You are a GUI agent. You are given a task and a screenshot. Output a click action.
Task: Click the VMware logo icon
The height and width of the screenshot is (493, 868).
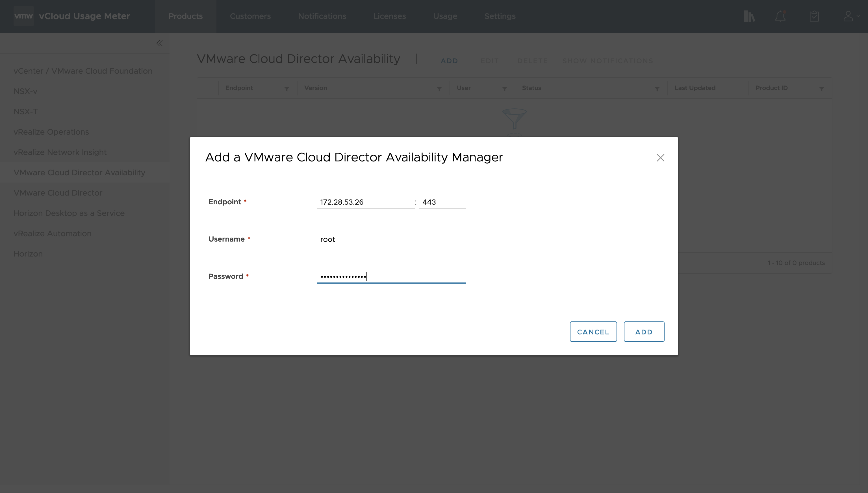[23, 16]
